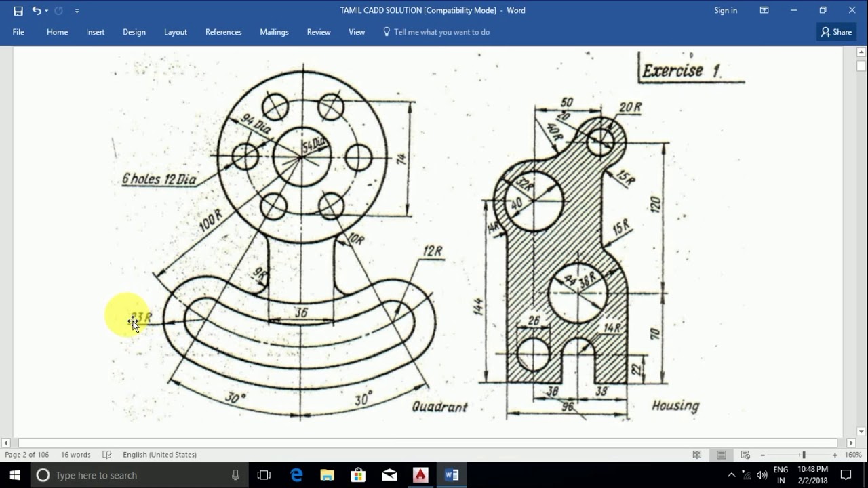
Task: Click the ENG IN language indicator
Action: click(x=781, y=475)
